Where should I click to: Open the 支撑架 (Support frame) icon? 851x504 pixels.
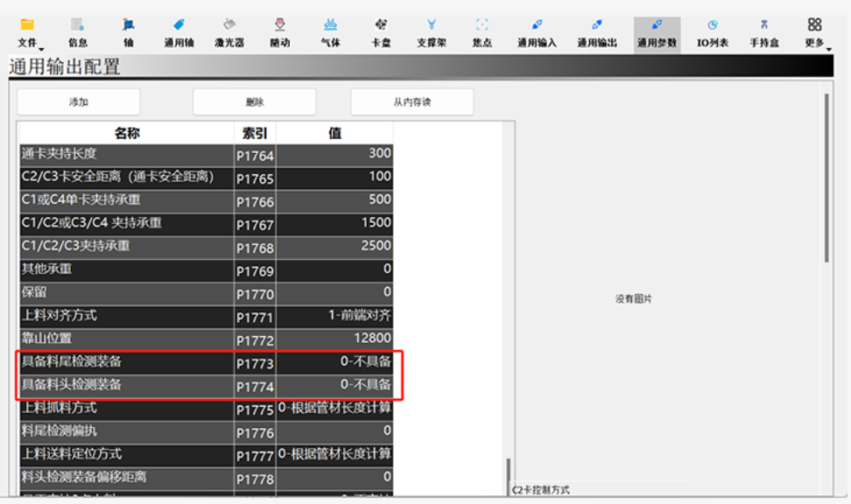(431, 32)
